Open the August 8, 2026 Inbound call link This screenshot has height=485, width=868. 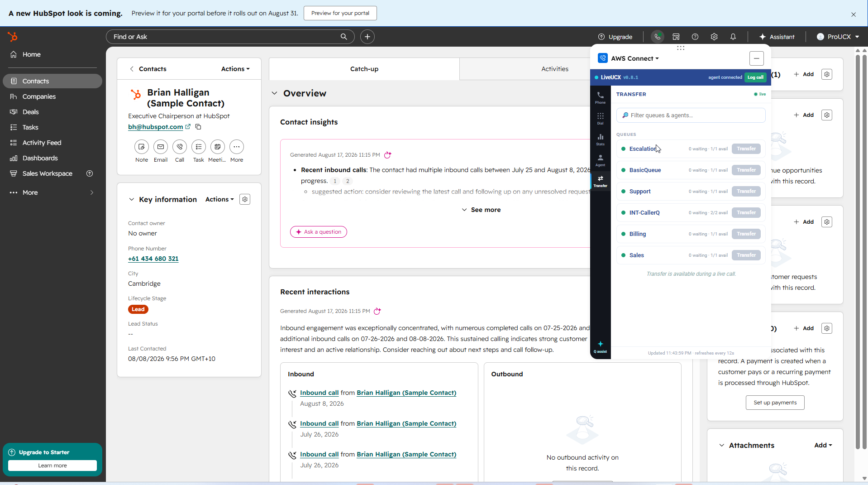[x=320, y=393]
